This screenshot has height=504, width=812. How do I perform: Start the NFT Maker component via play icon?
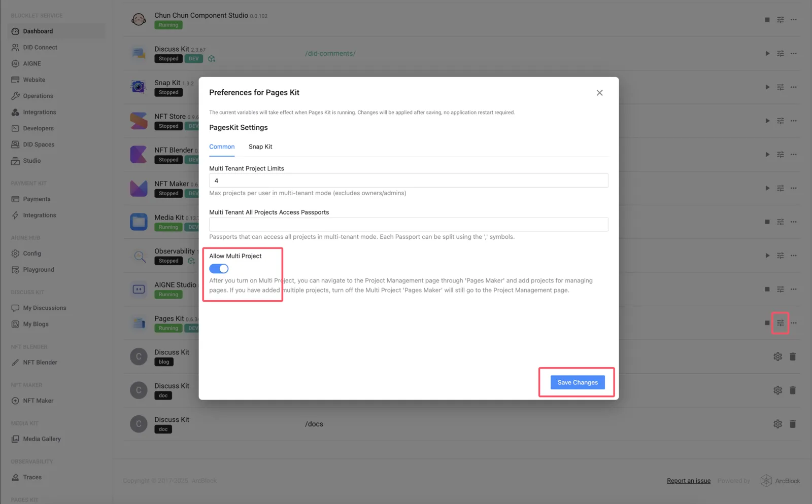click(767, 188)
